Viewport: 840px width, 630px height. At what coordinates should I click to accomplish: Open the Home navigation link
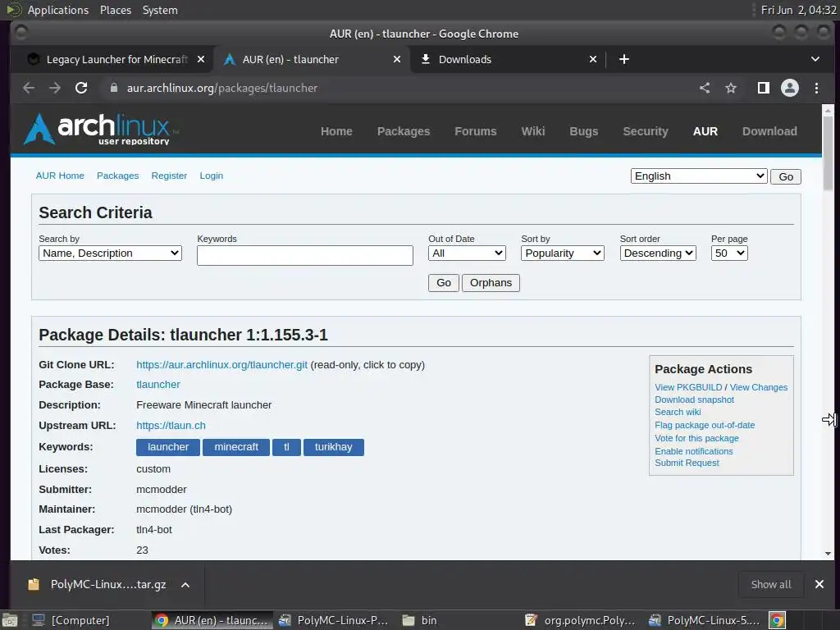click(x=336, y=131)
